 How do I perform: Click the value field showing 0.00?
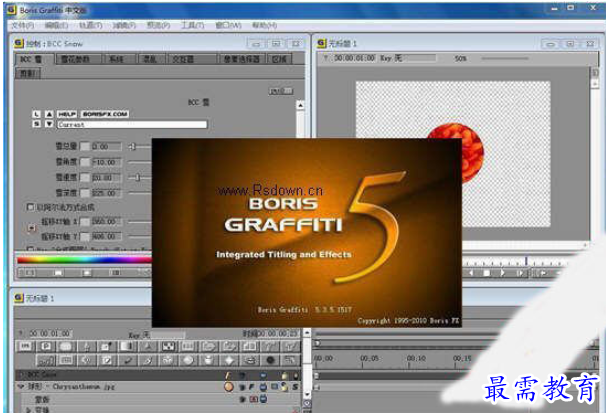click(106, 147)
